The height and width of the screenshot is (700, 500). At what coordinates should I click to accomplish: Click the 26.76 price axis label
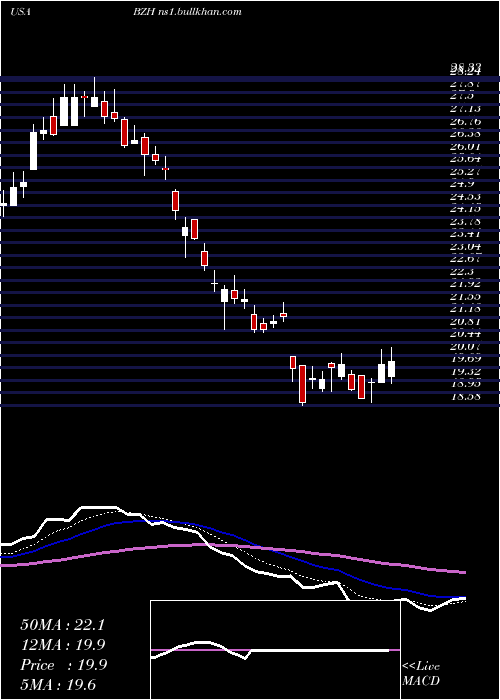[x=465, y=121]
